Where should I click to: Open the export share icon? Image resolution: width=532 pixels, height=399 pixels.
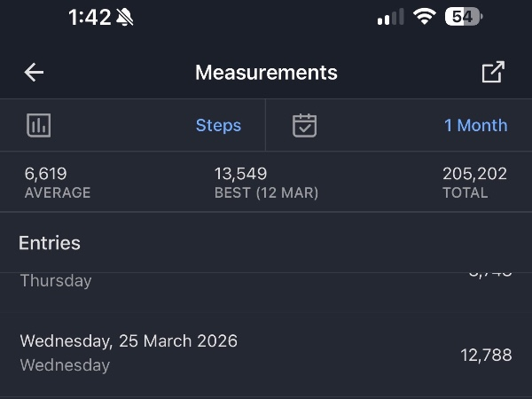click(x=493, y=73)
